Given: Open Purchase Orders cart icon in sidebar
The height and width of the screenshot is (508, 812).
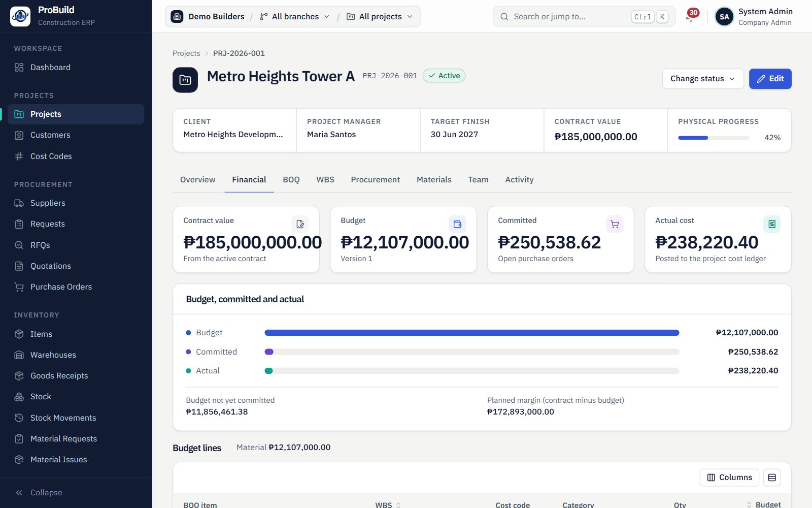Looking at the screenshot, I should tap(19, 287).
